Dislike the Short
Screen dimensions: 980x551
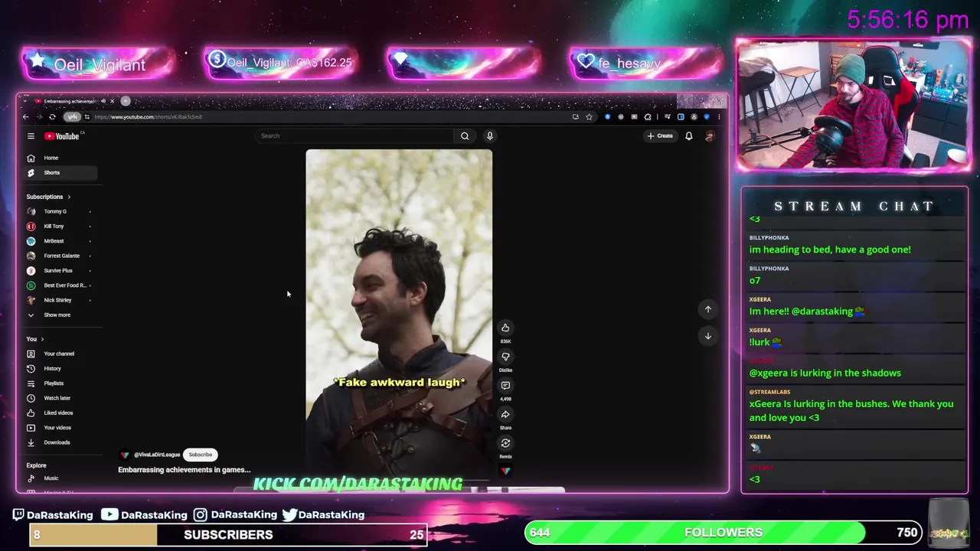pyautogui.click(x=505, y=357)
